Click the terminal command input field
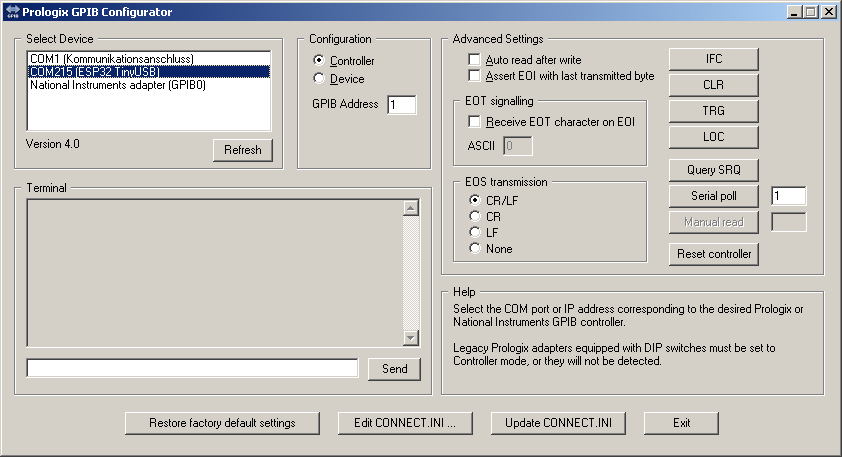The height and width of the screenshot is (457, 842). point(192,368)
